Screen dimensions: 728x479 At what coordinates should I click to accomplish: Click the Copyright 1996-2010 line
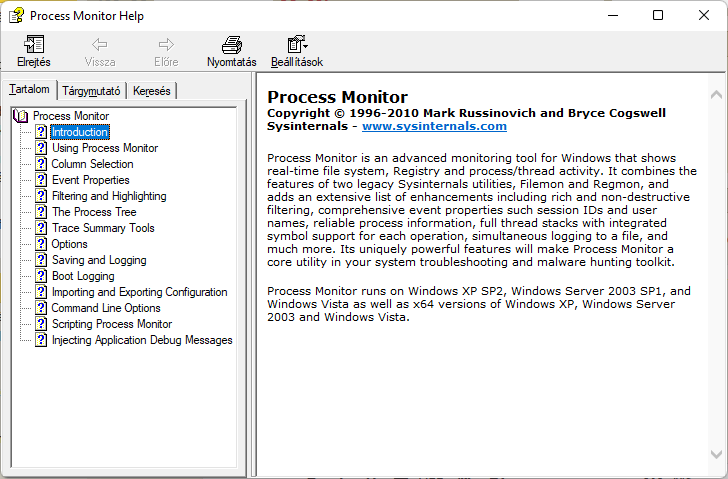[x=466, y=113]
